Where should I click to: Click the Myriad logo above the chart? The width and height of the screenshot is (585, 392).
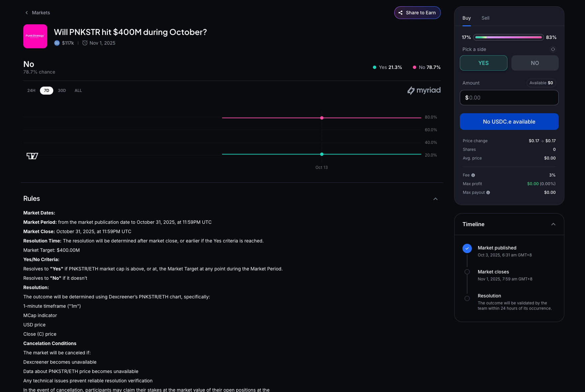[424, 90]
